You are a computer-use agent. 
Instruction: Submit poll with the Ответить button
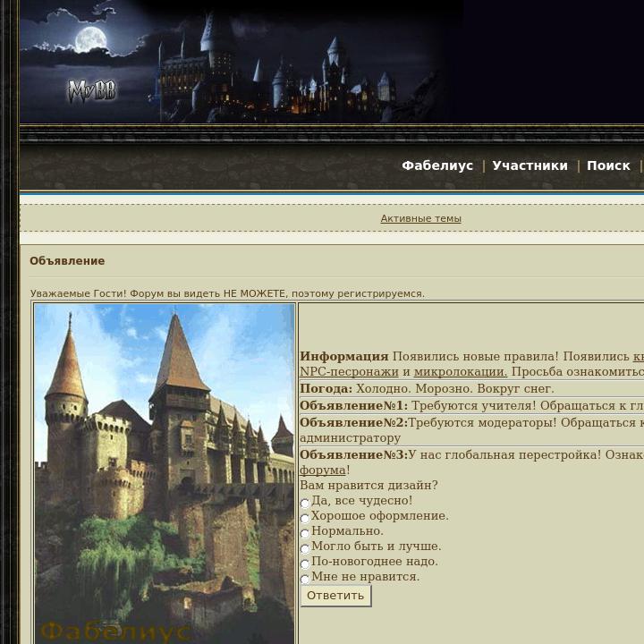click(335, 596)
